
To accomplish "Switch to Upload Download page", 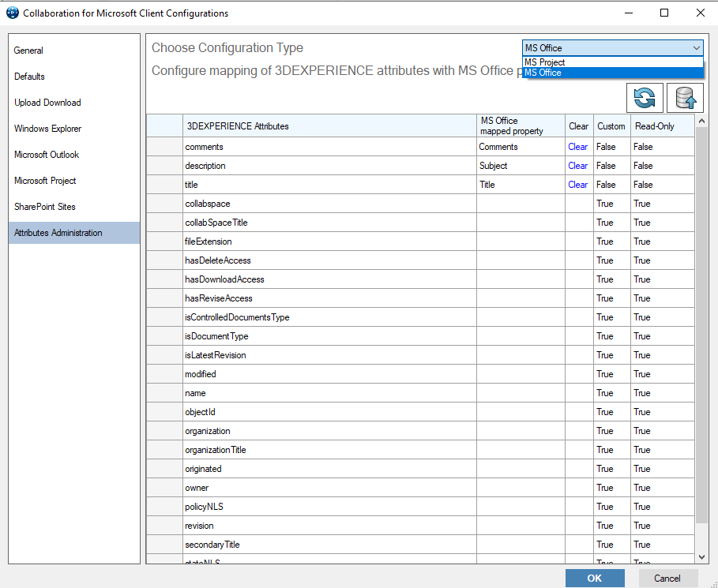I will click(x=74, y=103).
